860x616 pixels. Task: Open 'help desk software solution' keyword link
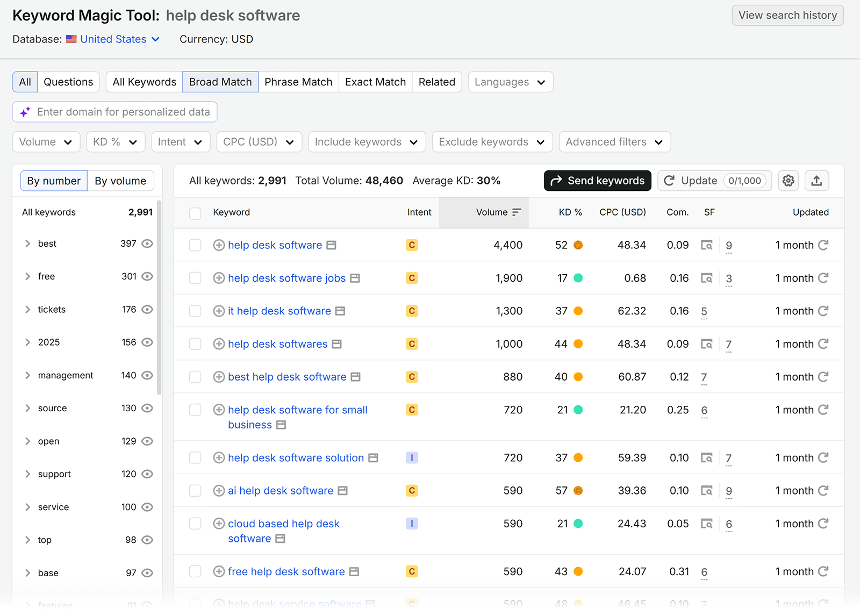tap(296, 458)
